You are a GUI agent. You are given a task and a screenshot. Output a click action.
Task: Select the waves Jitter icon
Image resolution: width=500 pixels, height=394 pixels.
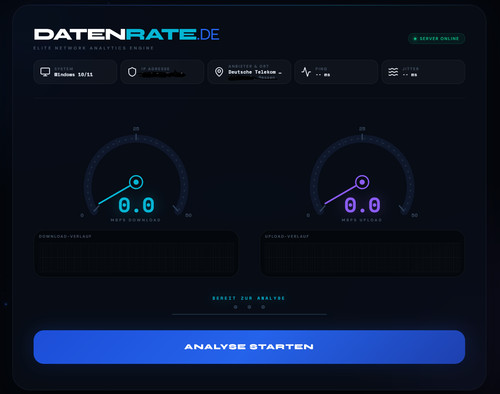pyautogui.click(x=393, y=72)
